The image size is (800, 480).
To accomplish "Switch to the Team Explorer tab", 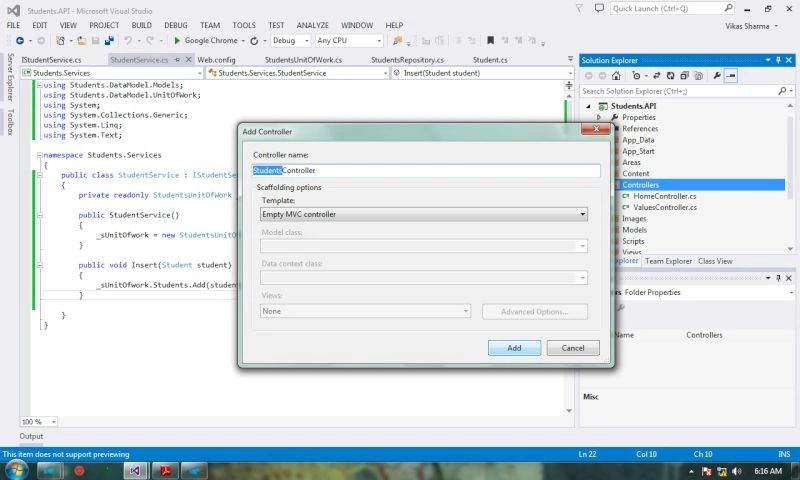I will pos(668,261).
